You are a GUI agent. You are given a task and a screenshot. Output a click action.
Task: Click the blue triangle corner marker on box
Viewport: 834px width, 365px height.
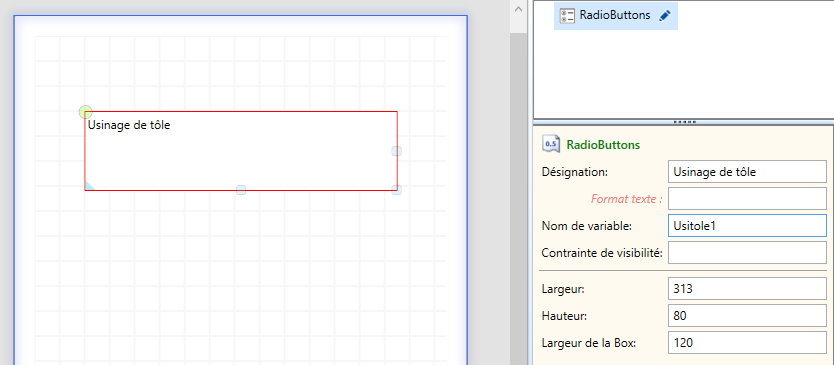coord(89,185)
